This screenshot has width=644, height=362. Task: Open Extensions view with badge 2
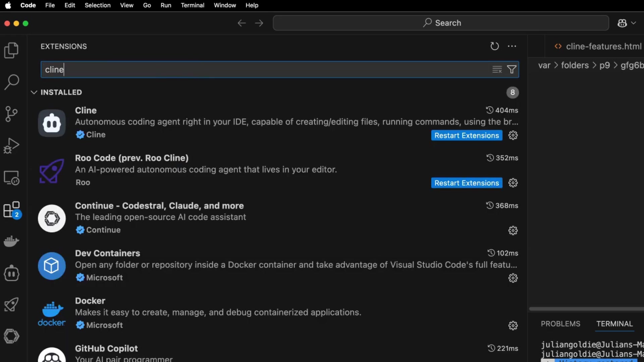click(x=12, y=210)
